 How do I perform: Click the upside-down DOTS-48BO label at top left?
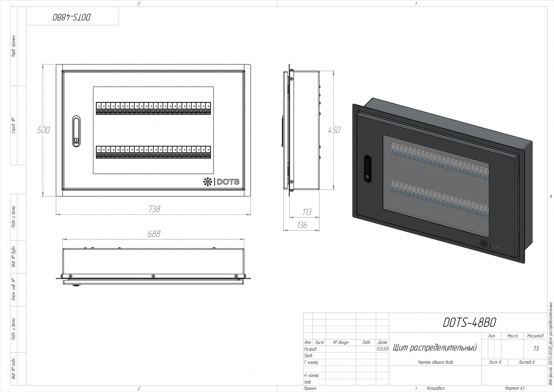click(x=72, y=17)
